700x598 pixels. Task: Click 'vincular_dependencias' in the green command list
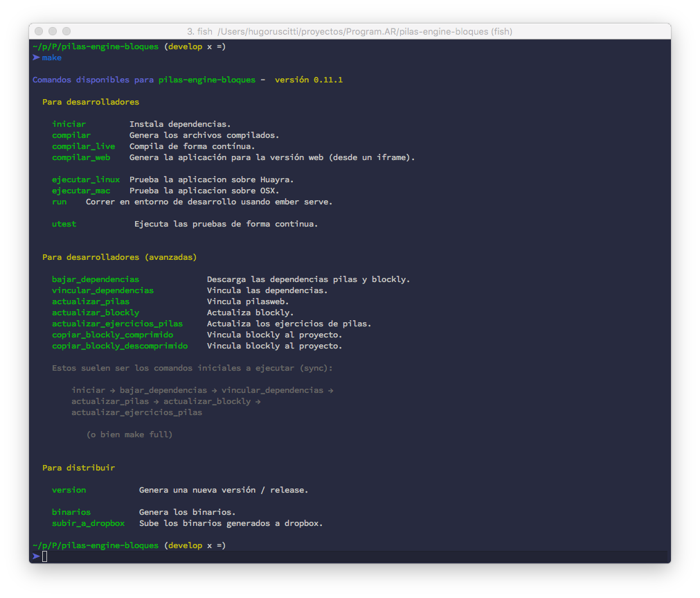[x=102, y=290]
